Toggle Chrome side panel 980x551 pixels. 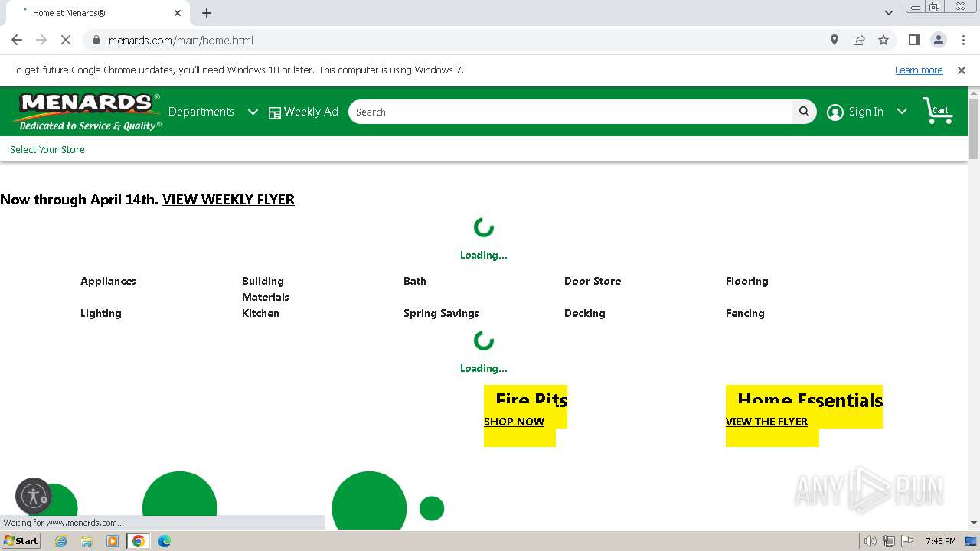[913, 40]
